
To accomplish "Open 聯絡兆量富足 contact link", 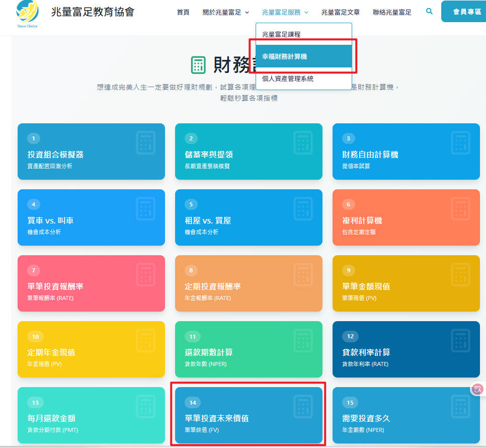I will [392, 13].
